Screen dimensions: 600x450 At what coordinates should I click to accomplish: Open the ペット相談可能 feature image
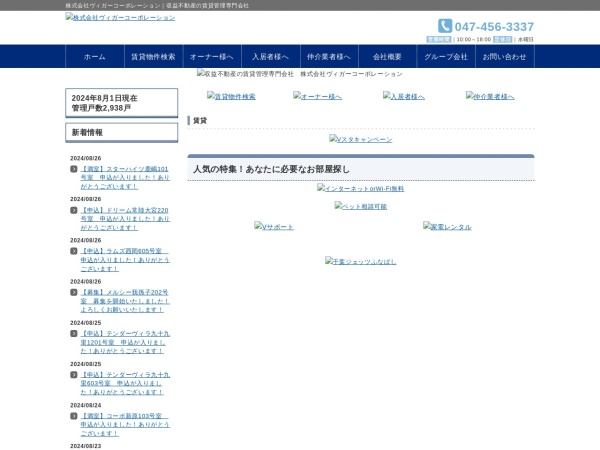click(x=360, y=206)
